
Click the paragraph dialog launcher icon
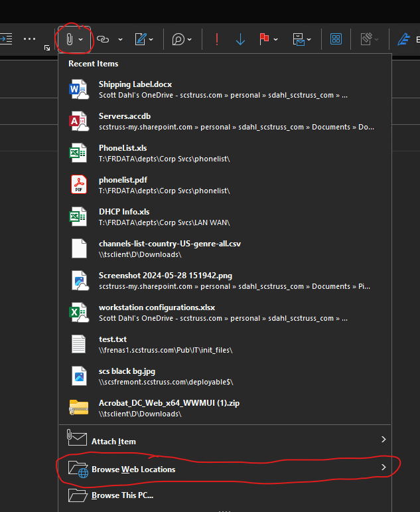pyautogui.click(x=47, y=48)
